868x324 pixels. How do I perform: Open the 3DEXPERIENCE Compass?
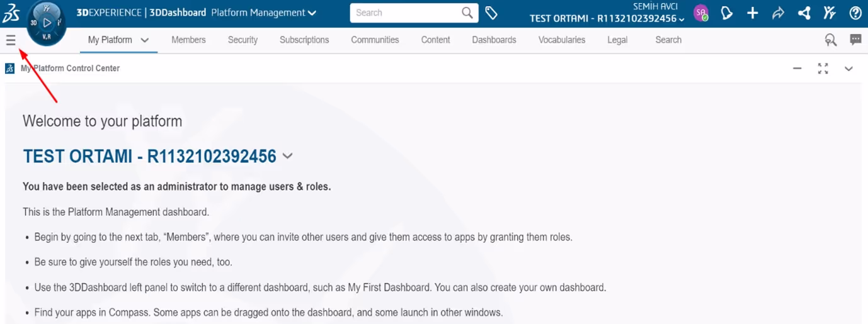(47, 23)
